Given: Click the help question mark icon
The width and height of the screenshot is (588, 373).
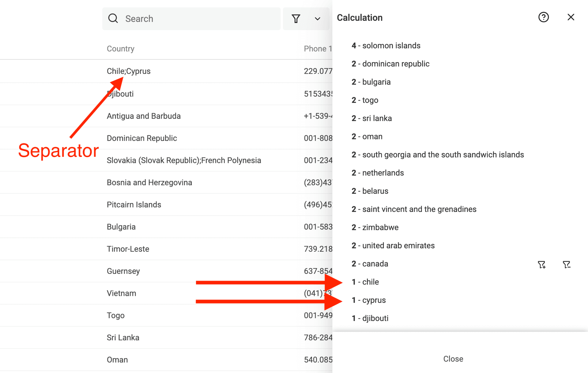Looking at the screenshot, I should (544, 17).
